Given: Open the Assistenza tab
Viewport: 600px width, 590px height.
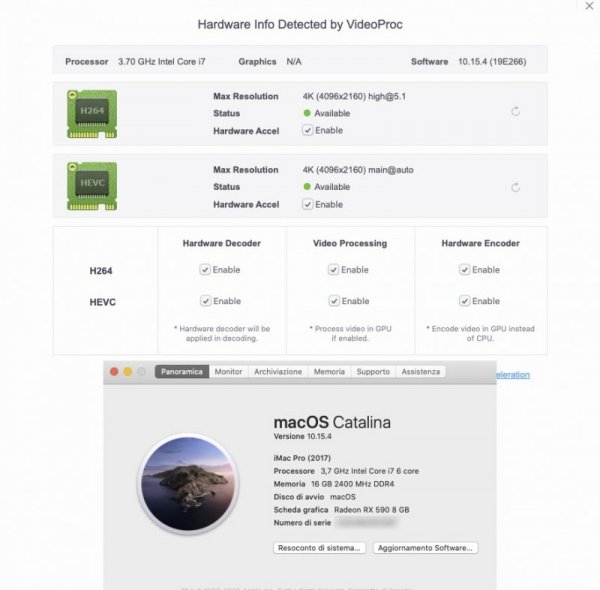Looking at the screenshot, I should pos(421,372).
